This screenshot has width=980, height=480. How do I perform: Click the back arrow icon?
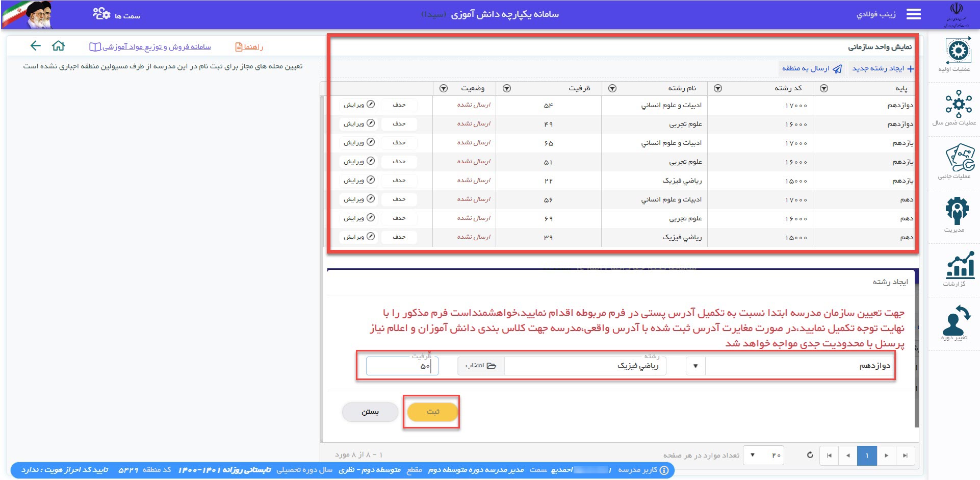[35, 46]
